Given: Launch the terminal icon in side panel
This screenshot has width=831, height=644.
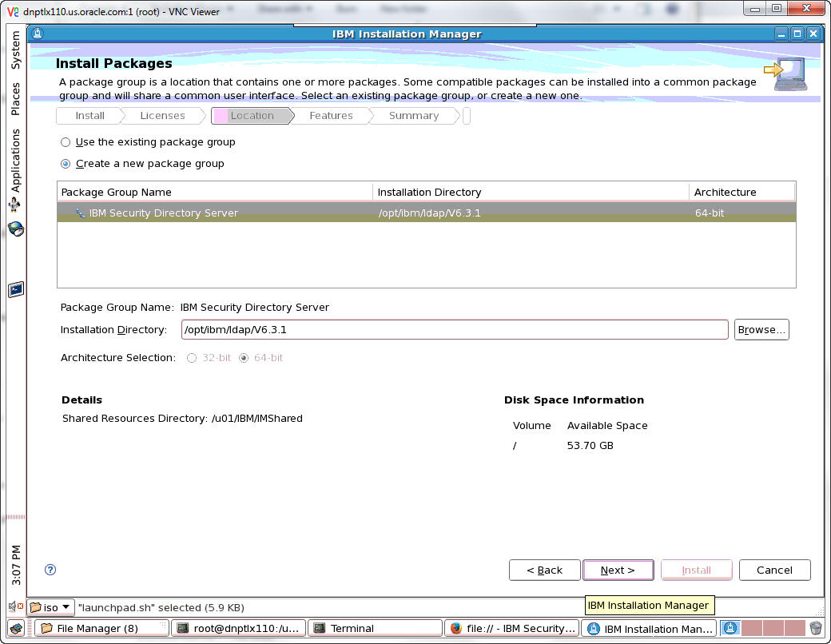Looking at the screenshot, I should (x=16, y=289).
